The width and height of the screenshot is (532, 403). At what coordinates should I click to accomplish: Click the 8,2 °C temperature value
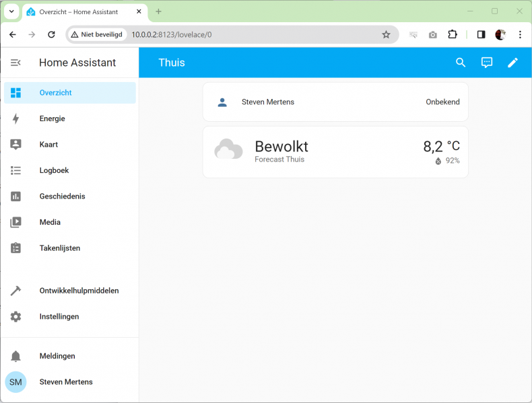point(441,147)
